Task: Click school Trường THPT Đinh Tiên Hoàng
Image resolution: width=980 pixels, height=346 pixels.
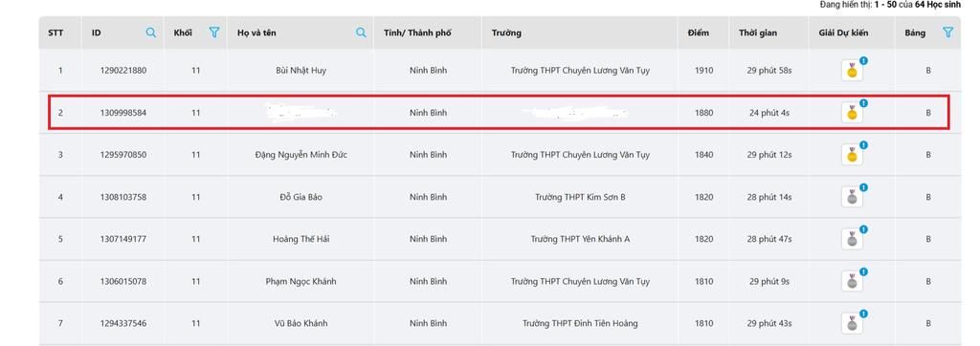Action: [580, 323]
